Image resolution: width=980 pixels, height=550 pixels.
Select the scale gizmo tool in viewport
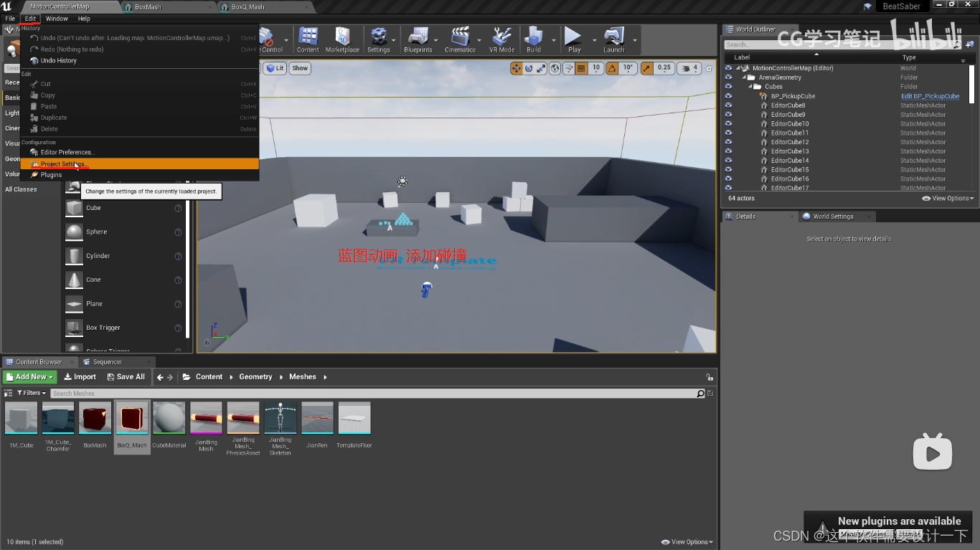(x=542, y=68)
